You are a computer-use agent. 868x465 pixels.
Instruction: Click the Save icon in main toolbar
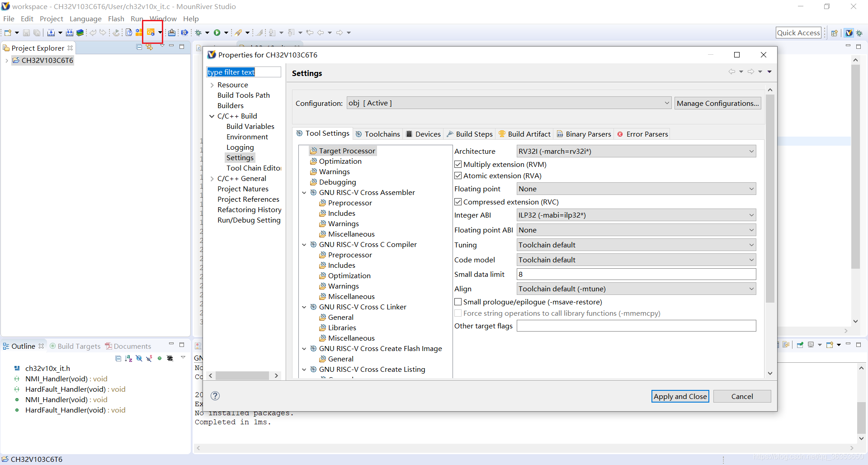[x=26, y=33]
